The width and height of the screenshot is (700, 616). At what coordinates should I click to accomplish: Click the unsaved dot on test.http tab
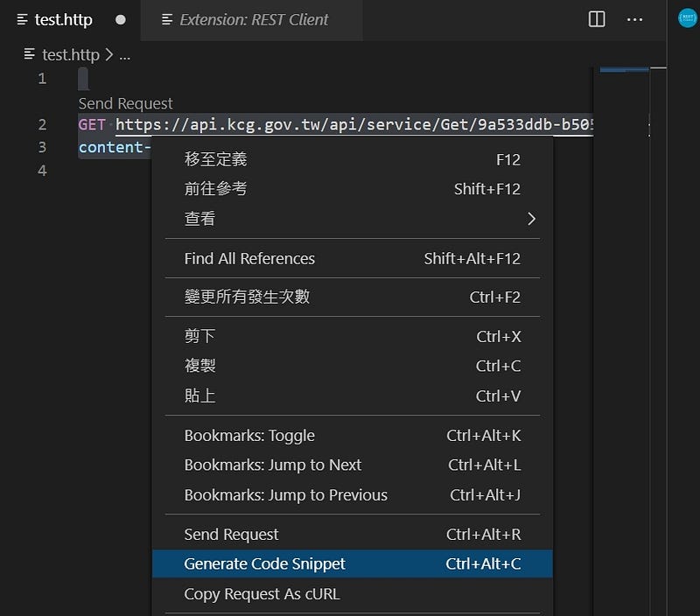[x=121, y=19]
